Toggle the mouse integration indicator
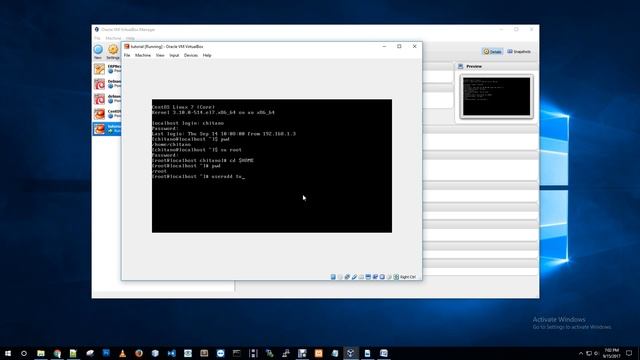This screenshot has width=640, height=360. click(x=389, y=277)
